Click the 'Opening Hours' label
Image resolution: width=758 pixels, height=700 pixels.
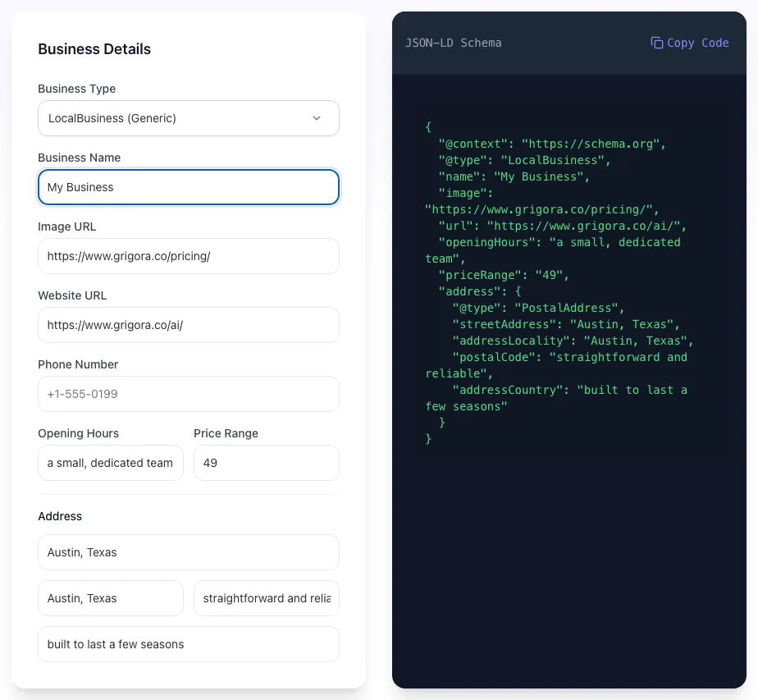tap(78, 433)
